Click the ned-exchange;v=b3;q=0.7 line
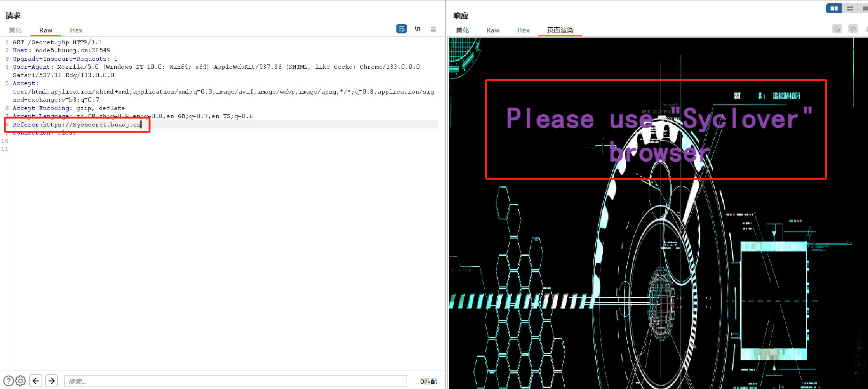 coord(56,100)
